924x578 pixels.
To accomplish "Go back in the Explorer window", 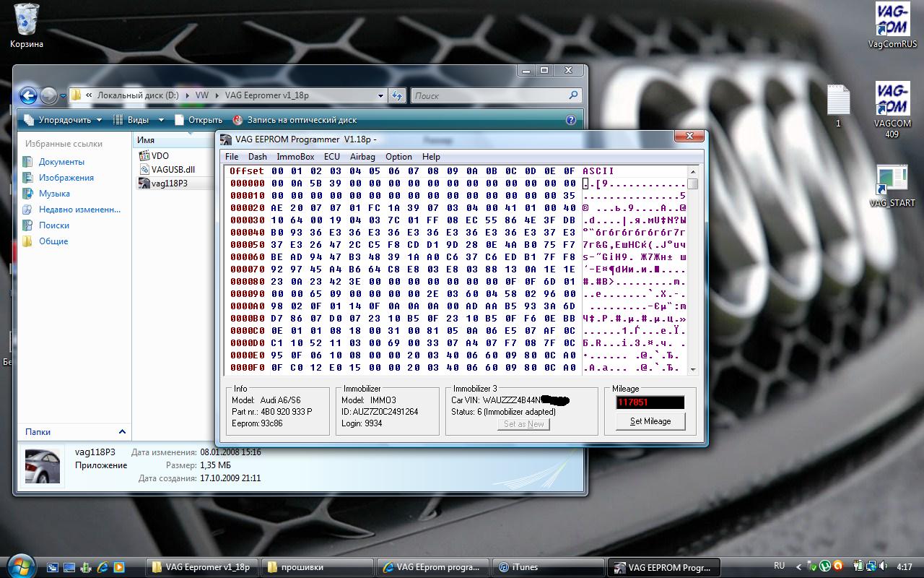I will 28,95.
